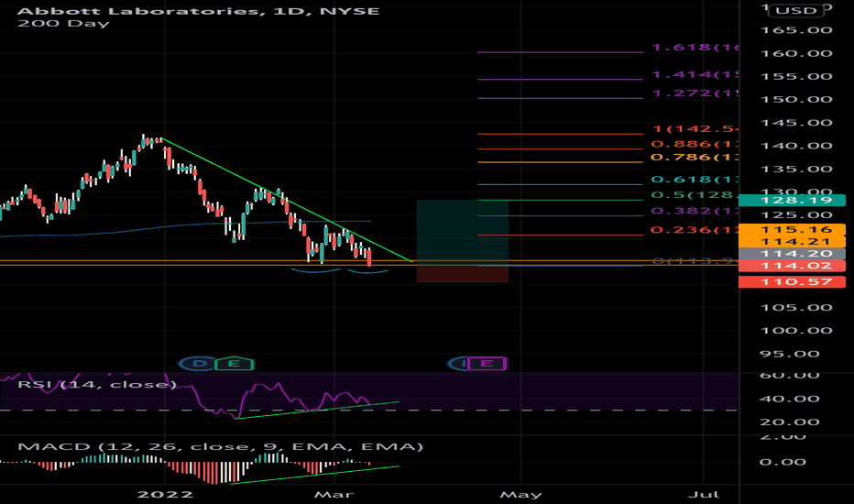Image resolution: width=854 pixels, height=504 pixels.
Task: Select the MACD indicator label
Action: coord(220,447)
